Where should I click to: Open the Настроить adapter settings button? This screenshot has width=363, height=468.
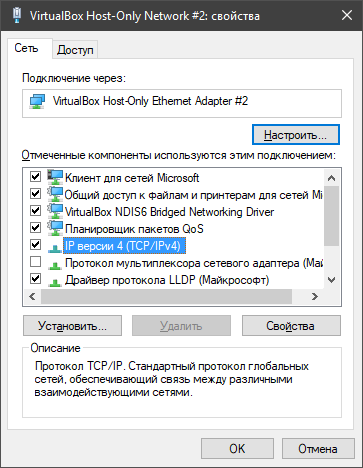(296, 135)
